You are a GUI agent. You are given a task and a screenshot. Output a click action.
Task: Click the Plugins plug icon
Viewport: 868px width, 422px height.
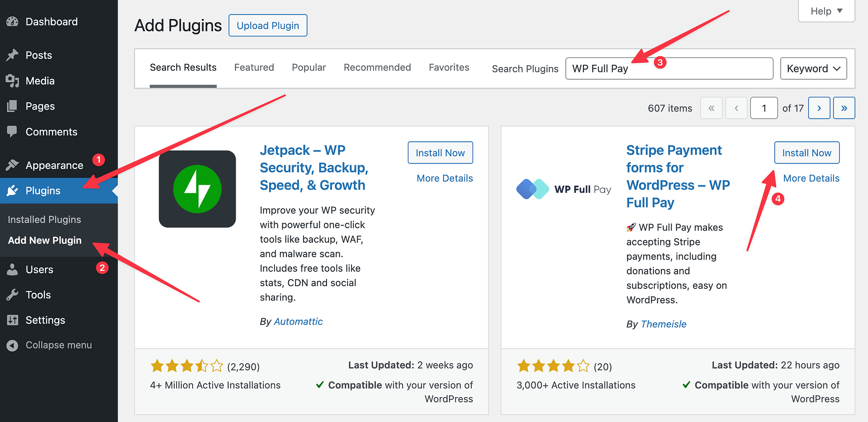[x=13, y=190]
